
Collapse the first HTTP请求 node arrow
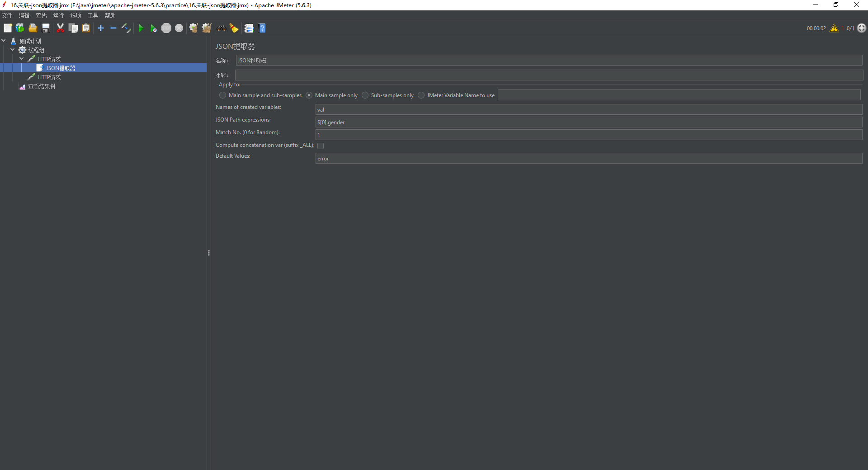[x=22, y=59]
